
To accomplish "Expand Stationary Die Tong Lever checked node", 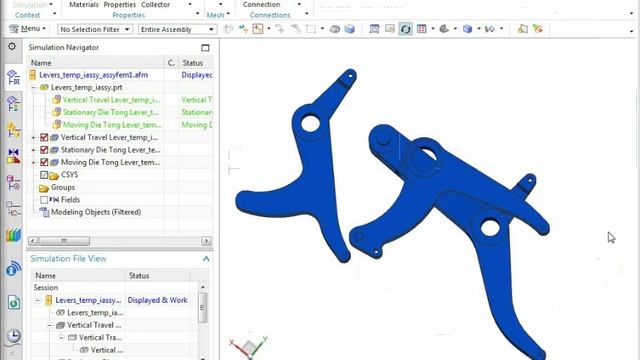I will point(34,150).
